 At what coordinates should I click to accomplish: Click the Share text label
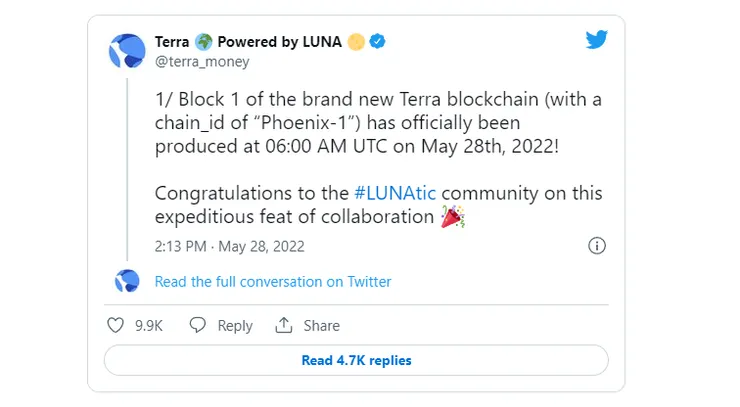[321, 325]
